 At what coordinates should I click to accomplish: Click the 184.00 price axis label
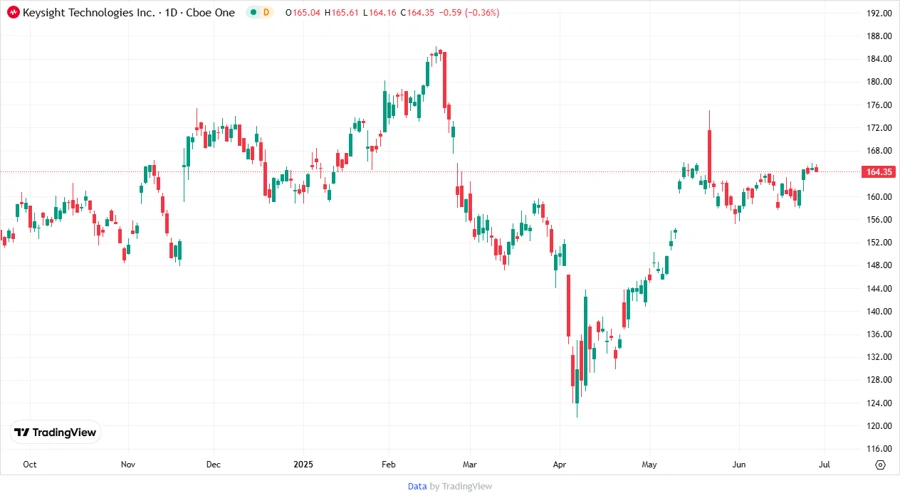879,59
